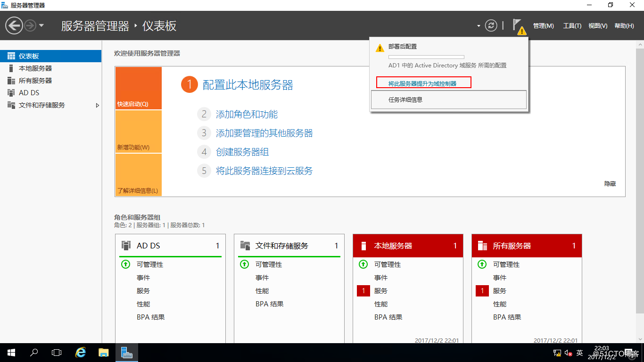The height and width of the screenshot is (362, 644).
Task: Open the 管理(M) menu
Action: [x=544, y=26]
